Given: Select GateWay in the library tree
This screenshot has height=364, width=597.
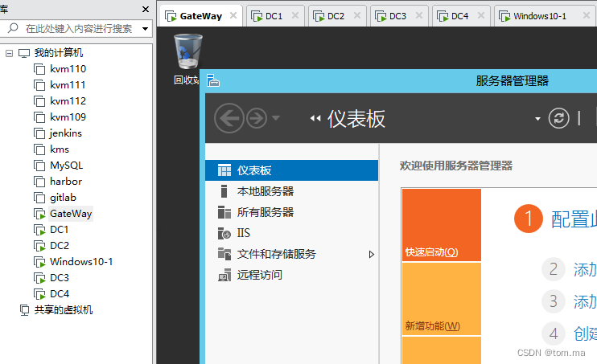Looking at the screenshot, I should click(x=71, y=214).
